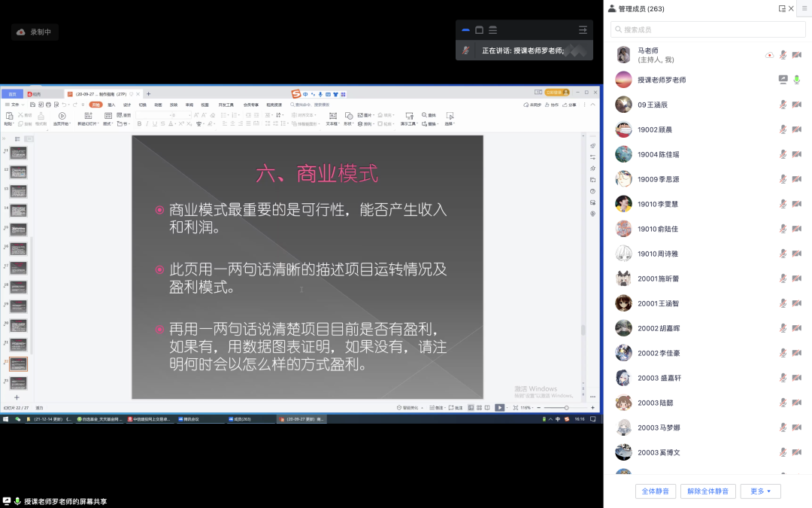The image size is (812, 508).
Task: Click cloud recording icon beside 马老师
Action: point(769,55)
